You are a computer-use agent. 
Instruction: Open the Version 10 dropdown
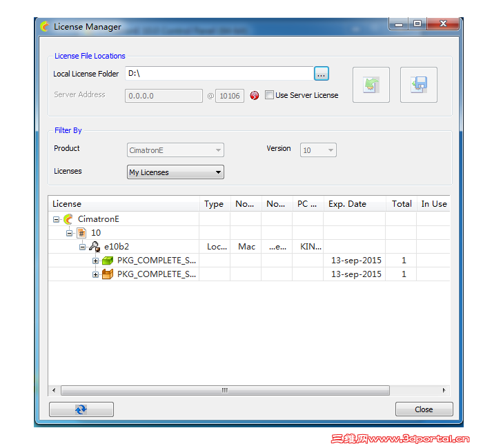318,150
